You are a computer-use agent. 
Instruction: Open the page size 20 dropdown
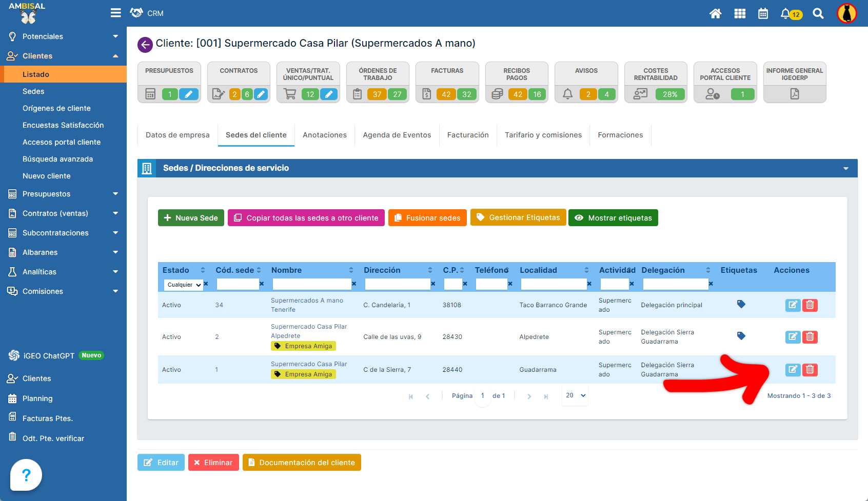click(x=575, y=395)
